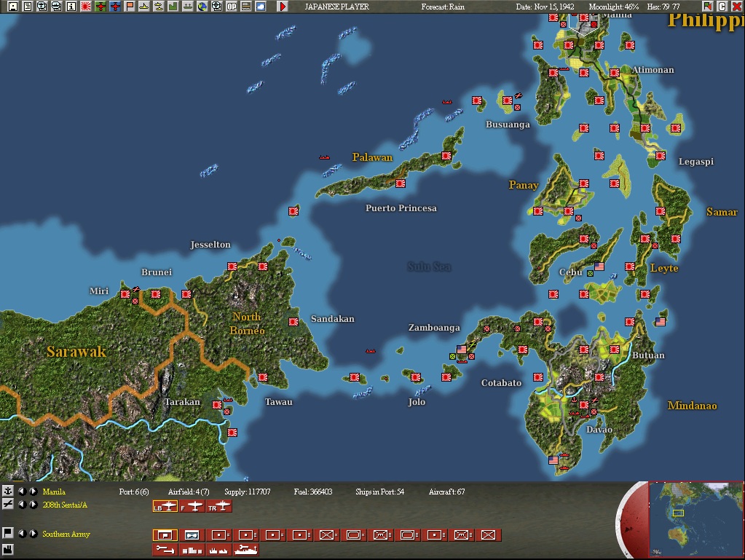Select the US flag base at Cebu

(x=599, y=267)
